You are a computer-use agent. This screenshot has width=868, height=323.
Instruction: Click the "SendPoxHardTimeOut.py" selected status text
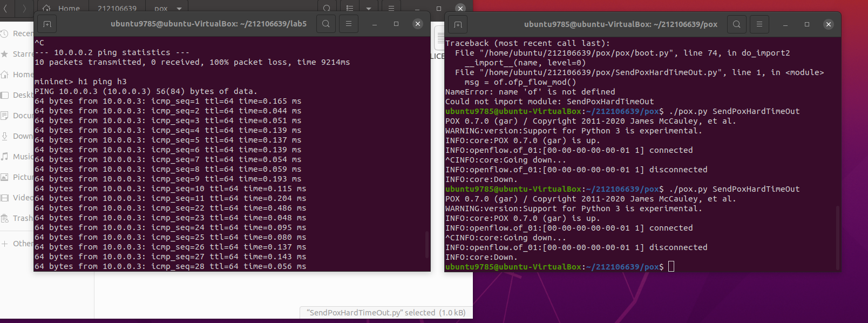pos(386,313)
